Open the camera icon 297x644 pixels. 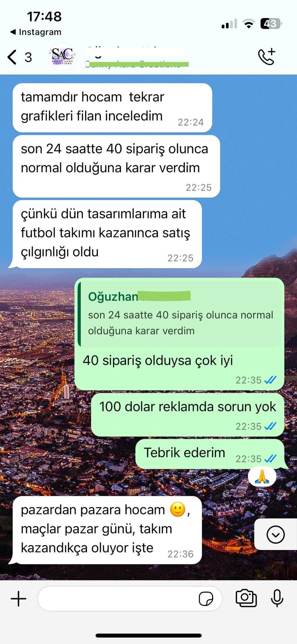click(246, 598)
